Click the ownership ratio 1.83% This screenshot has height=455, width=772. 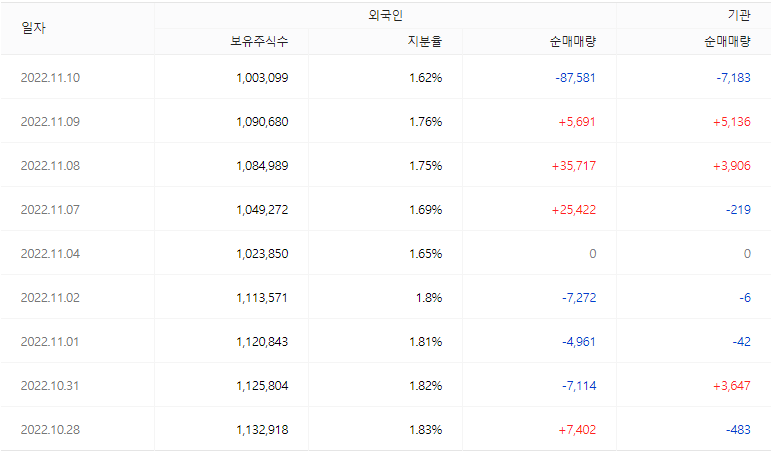click(x=425, y=430)
